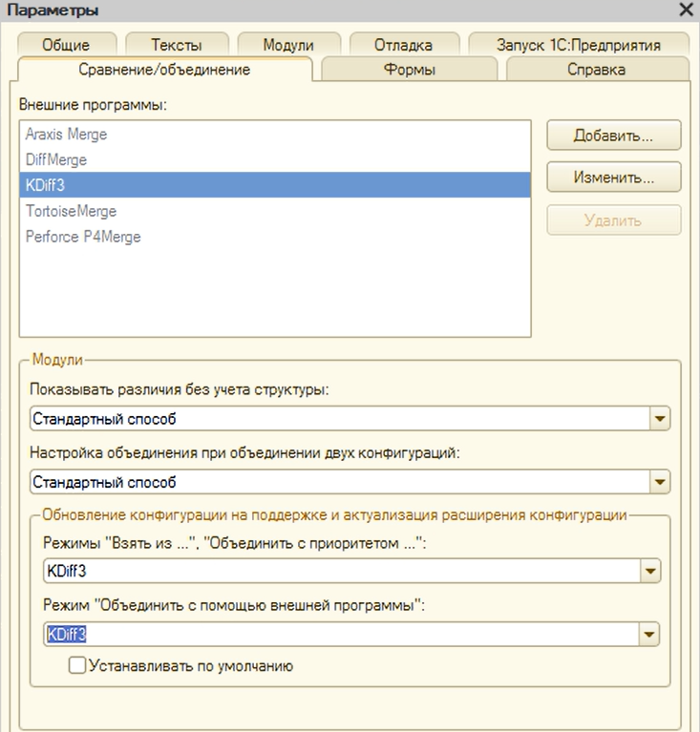
Task: Open external program merge mode dropdown arrow
Action: click(649, 635)
